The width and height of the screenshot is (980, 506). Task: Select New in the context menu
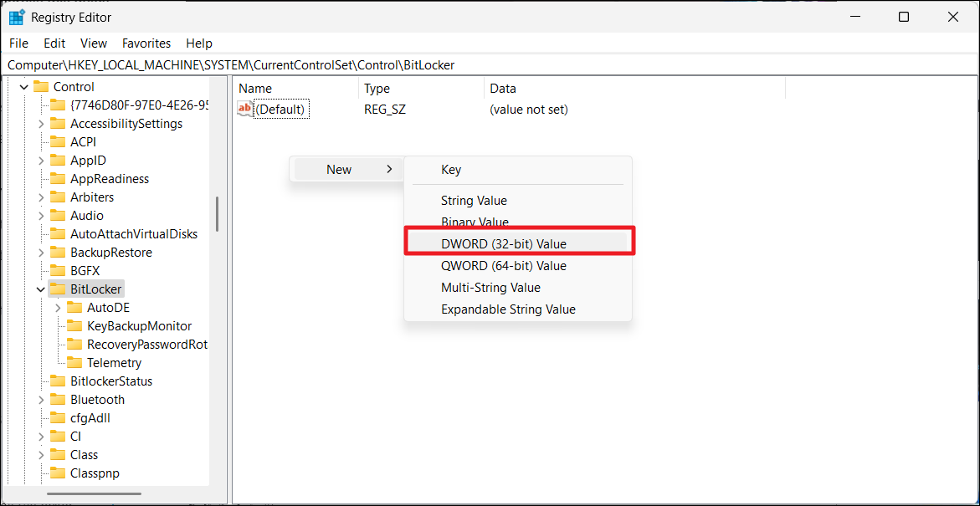[346, 169]
